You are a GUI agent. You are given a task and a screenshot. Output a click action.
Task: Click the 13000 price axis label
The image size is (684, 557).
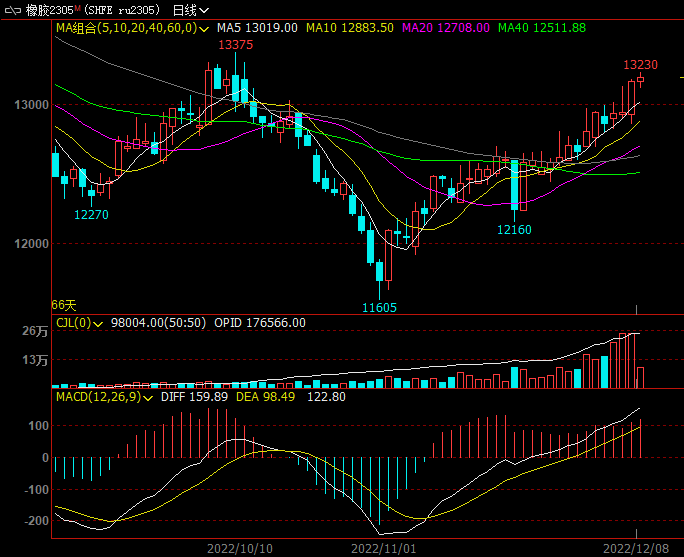point(31,105)
